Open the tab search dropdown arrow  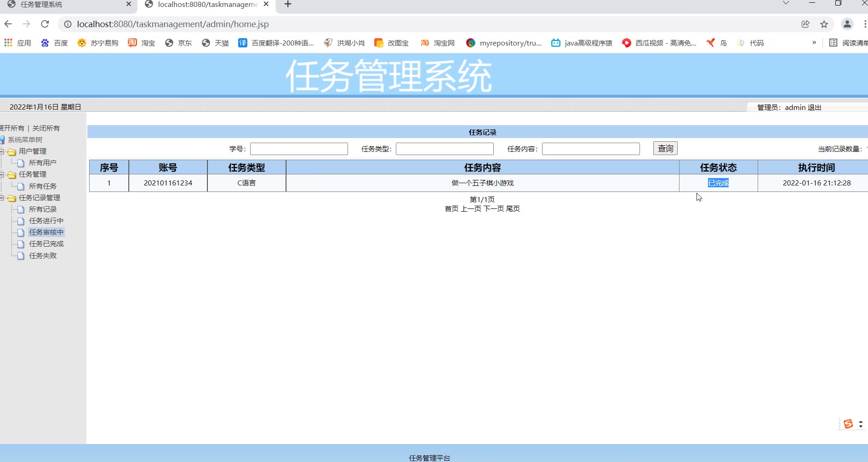(786, 3)
